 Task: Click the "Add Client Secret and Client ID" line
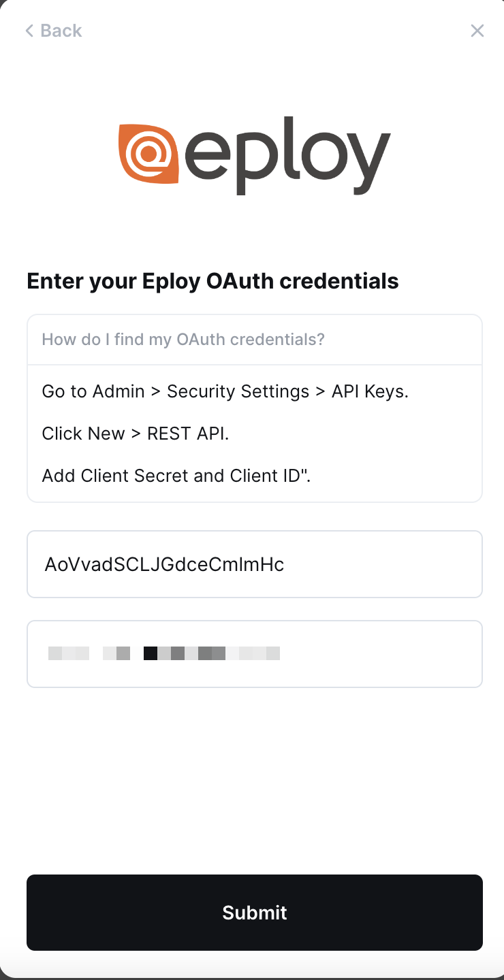(176, 476)
